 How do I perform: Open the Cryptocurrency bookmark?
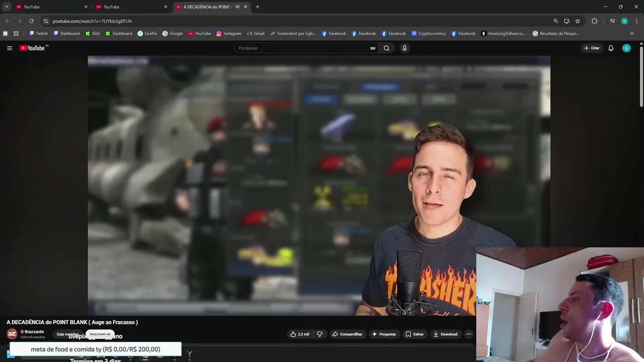click(x=429, y=34)
